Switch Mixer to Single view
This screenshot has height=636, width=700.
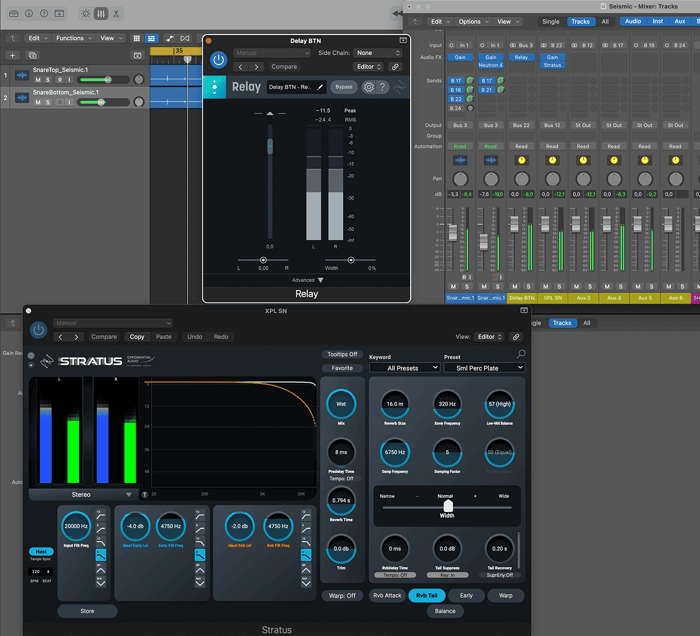pos(550,21)
